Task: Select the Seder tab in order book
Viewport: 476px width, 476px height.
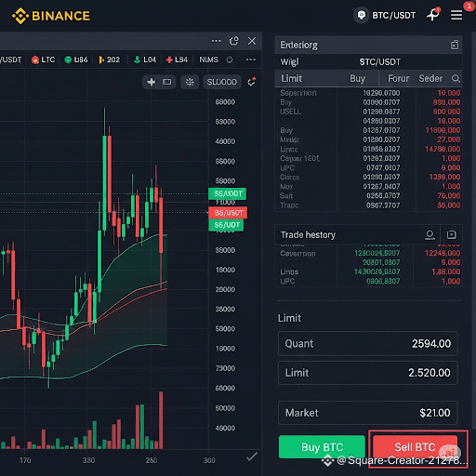Action: (x=430, y=78)
